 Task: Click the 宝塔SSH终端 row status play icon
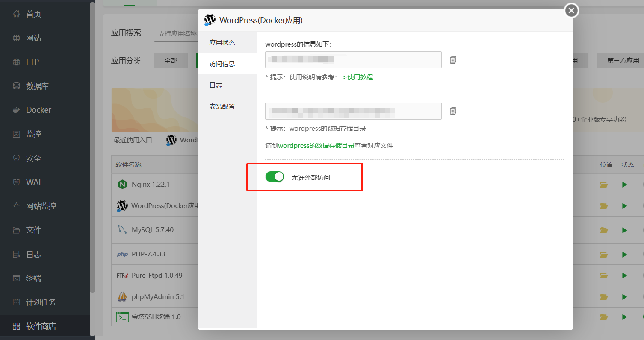point(625,317)
